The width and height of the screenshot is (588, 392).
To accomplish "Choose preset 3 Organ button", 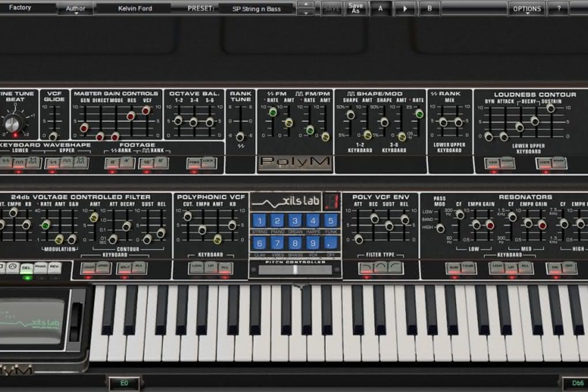I will [x=295, y=221].
